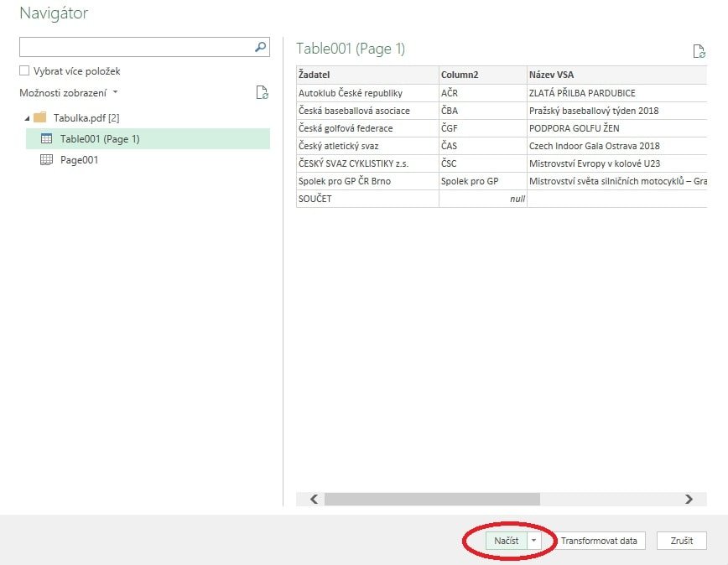Click the cell Česká golfová federace
The image size is (728, 565).
point(367,128)
